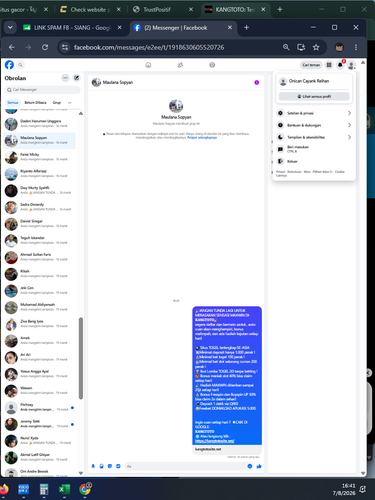Screen dimensions: 375x500
Task: Send a thumbs-up like
Action: [259, 466]
